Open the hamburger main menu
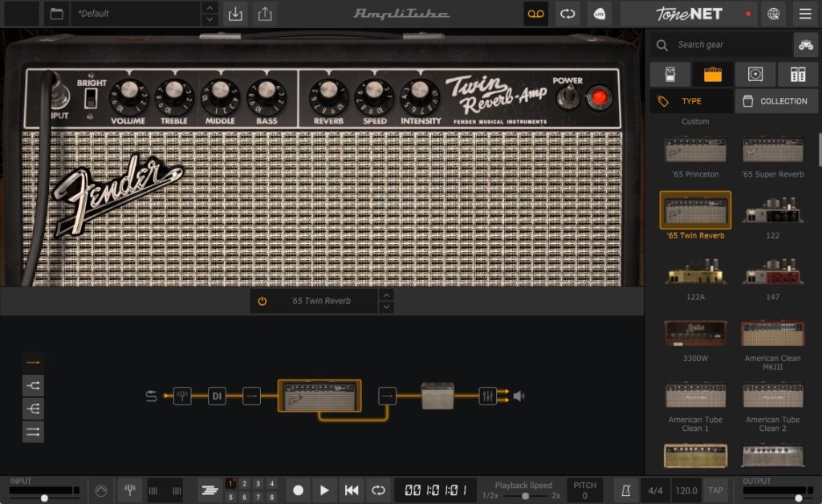 pos(805,14)
